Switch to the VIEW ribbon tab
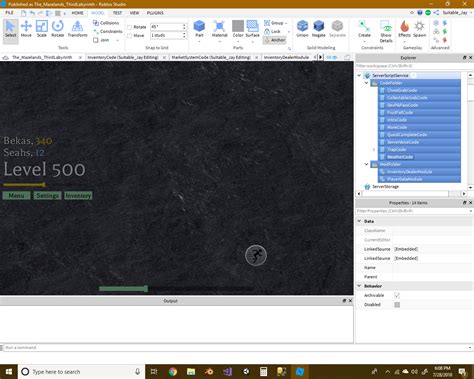The width and height of the screenshot is (474, 379). tap(134, 13)
